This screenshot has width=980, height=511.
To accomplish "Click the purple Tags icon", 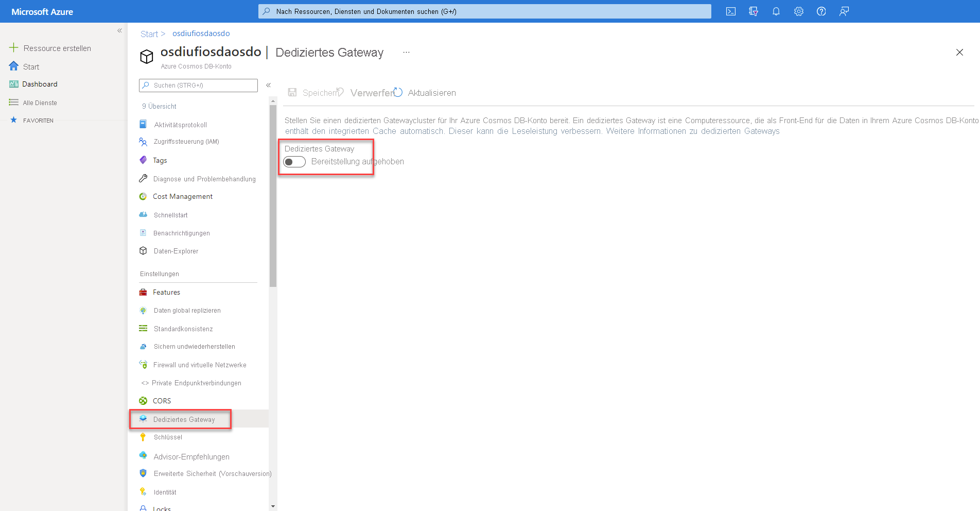I will click(x=143, y=160).
